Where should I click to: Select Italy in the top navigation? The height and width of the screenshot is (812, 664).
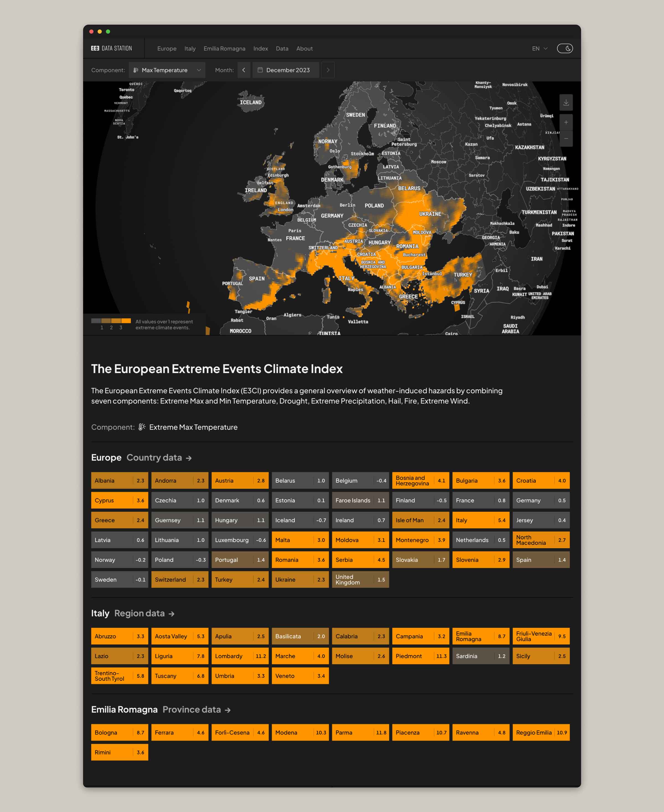click(190, 49)
